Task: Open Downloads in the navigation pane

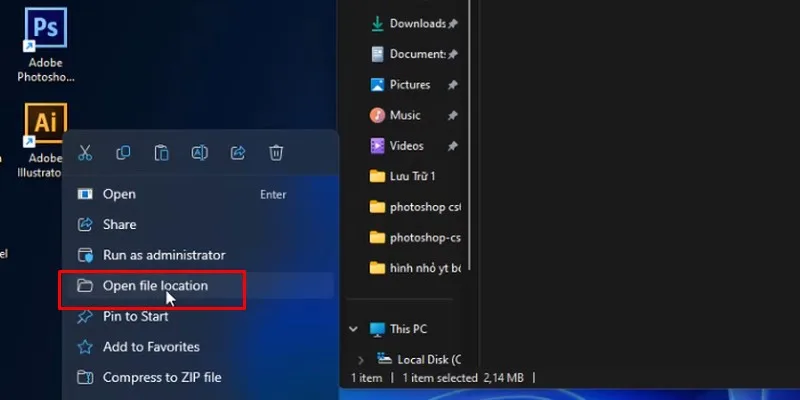Action: click(x=416, y=23)
